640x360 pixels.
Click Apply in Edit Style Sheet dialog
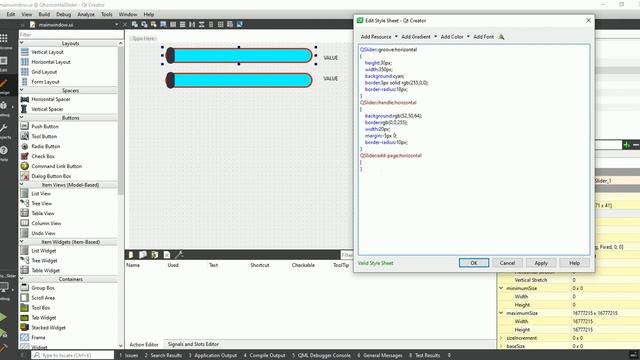[x=541, y=263]
